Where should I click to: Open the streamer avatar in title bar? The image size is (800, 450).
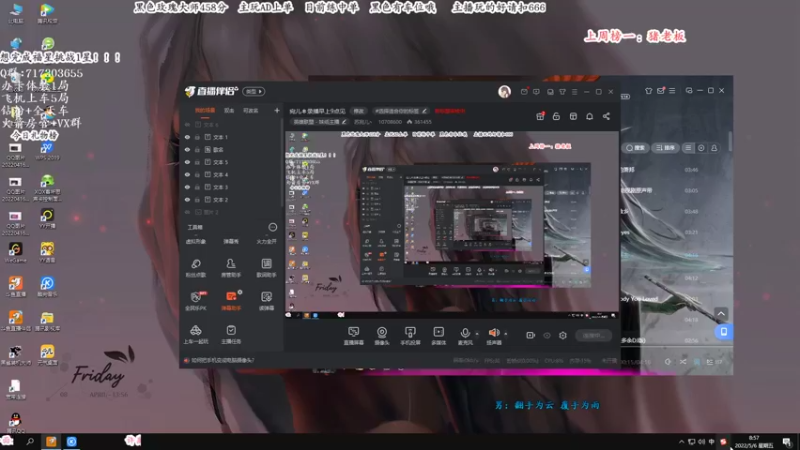tap(504, 91)
